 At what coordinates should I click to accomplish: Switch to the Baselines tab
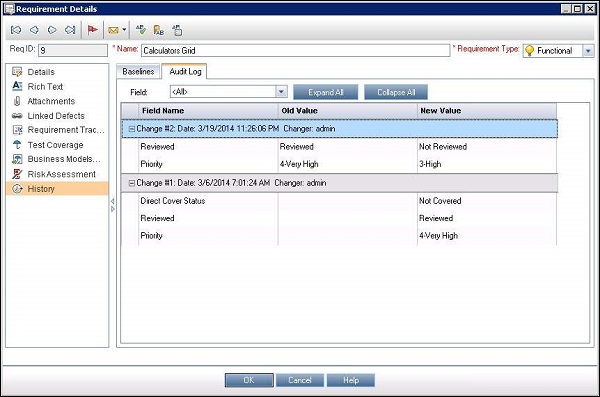138,72
